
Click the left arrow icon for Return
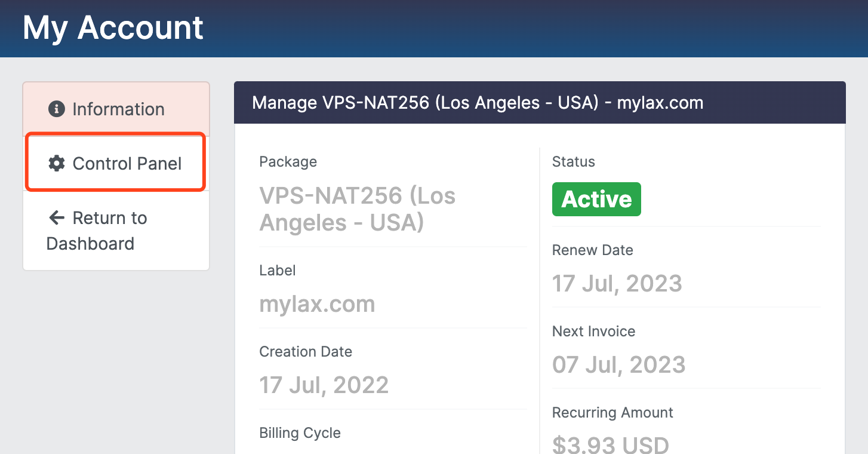click(57, 218)
